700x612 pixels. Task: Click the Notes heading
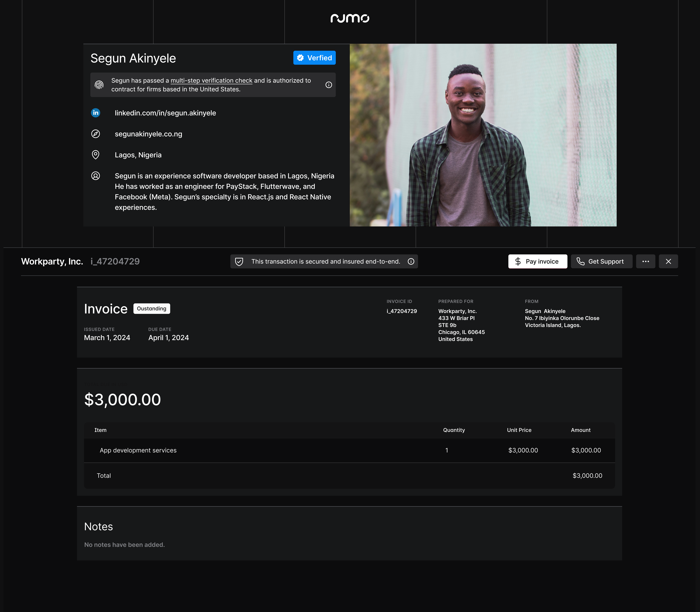98,527
